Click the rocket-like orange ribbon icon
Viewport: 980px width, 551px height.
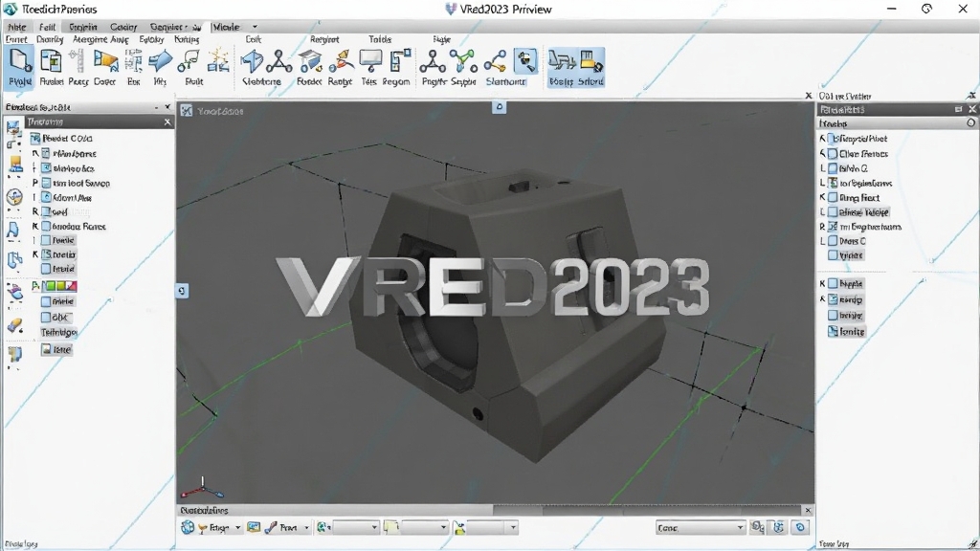(341, 62)
